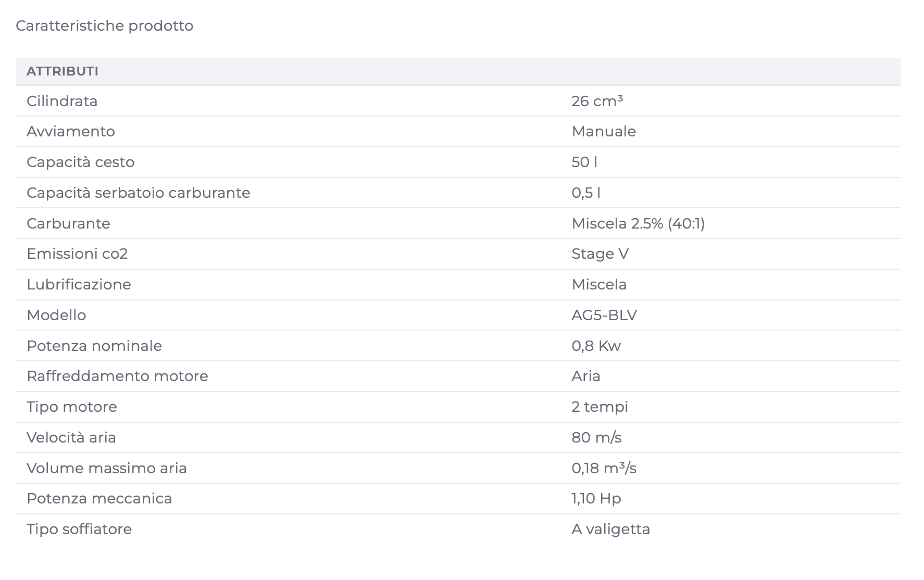Click the Potenza meccanica label
This screenshot has height=580, width=924.
pos(99,498)
